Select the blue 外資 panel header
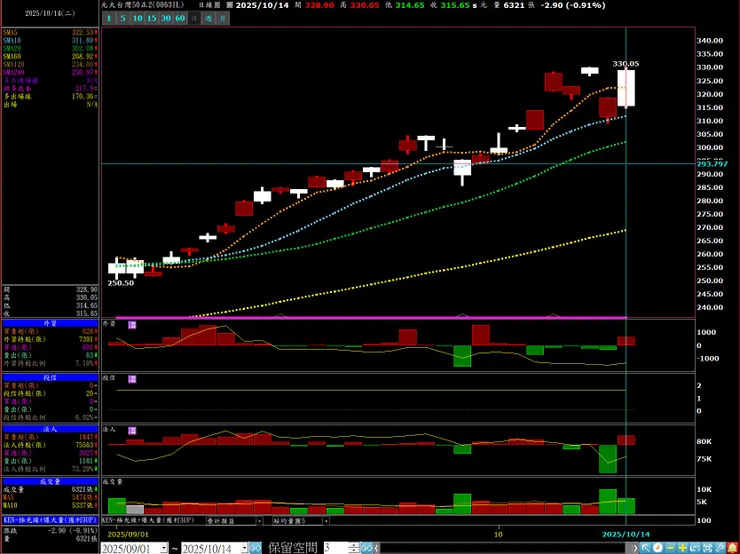740x554 pixels. coord(50,323)
